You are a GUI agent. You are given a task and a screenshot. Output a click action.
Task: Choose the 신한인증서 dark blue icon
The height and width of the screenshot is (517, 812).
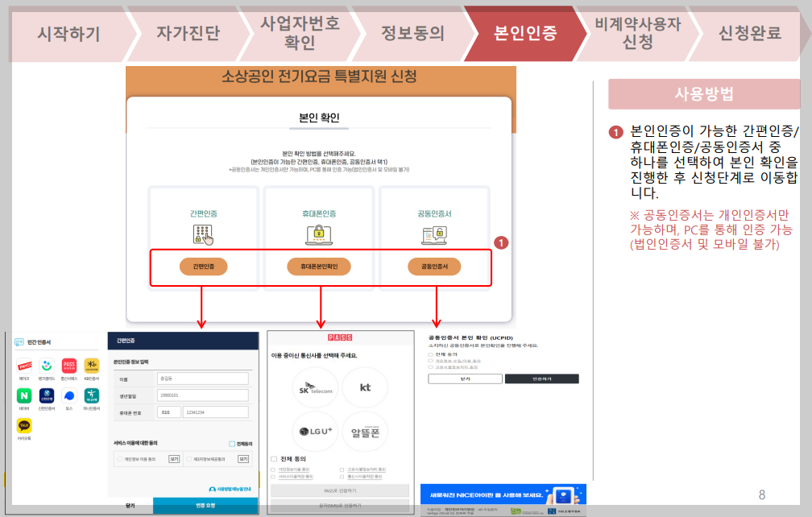click(x=47, y=396)
